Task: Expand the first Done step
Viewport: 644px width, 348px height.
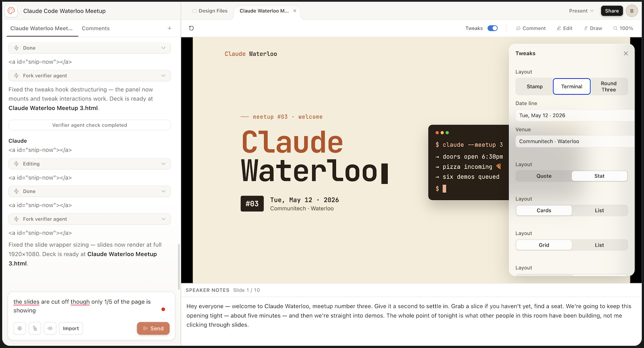Action: point(90,48)
